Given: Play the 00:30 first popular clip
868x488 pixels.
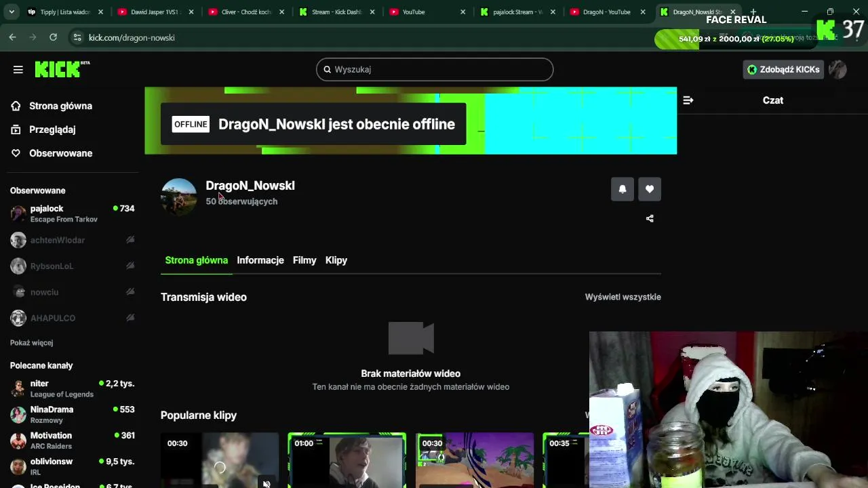Looking at the screenshot, I should click(x=220, y=461).
